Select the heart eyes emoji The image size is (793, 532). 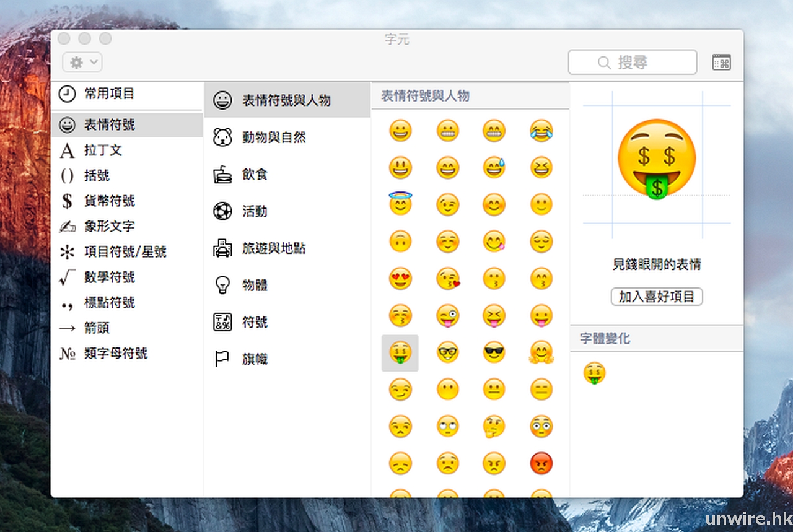pos(400,279)
